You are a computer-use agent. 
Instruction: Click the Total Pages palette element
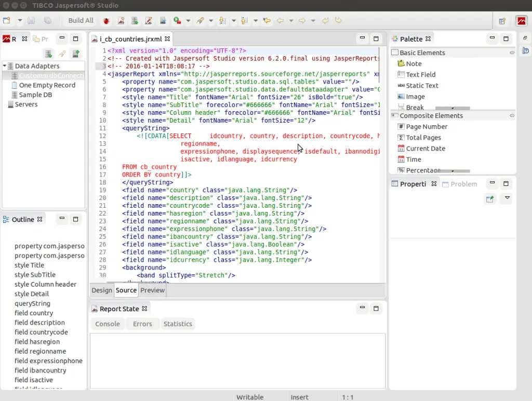tap(423, 138)
